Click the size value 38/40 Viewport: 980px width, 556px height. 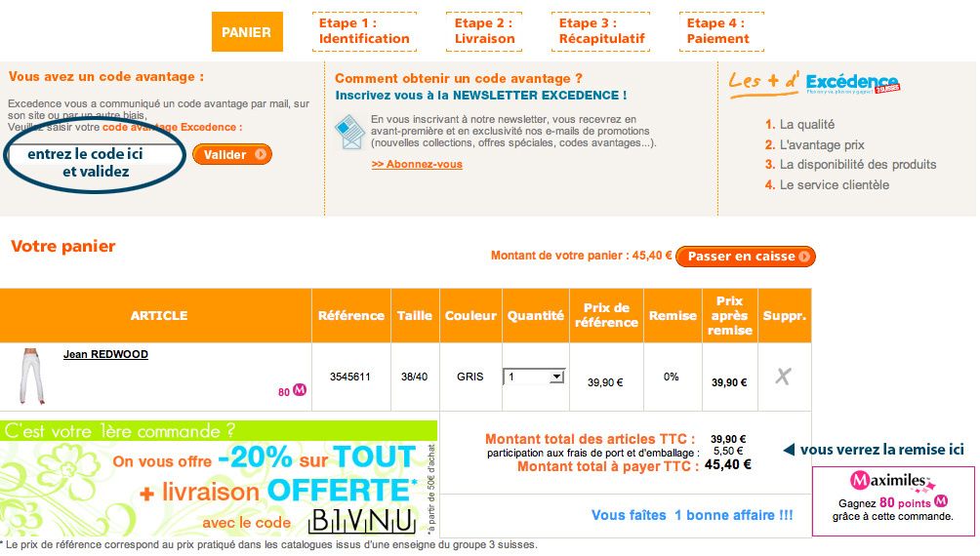pos(415,377)
